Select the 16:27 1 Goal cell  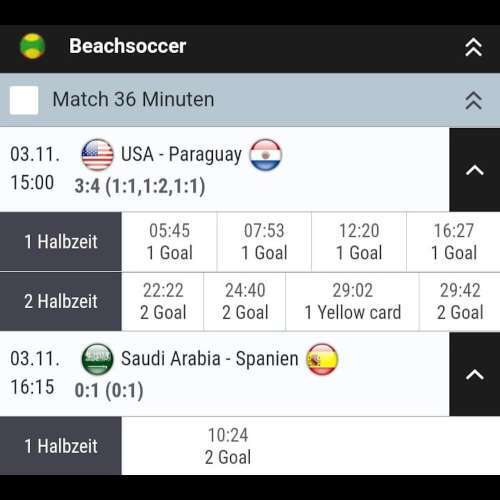pyautogui.click(x=454, y=242)
